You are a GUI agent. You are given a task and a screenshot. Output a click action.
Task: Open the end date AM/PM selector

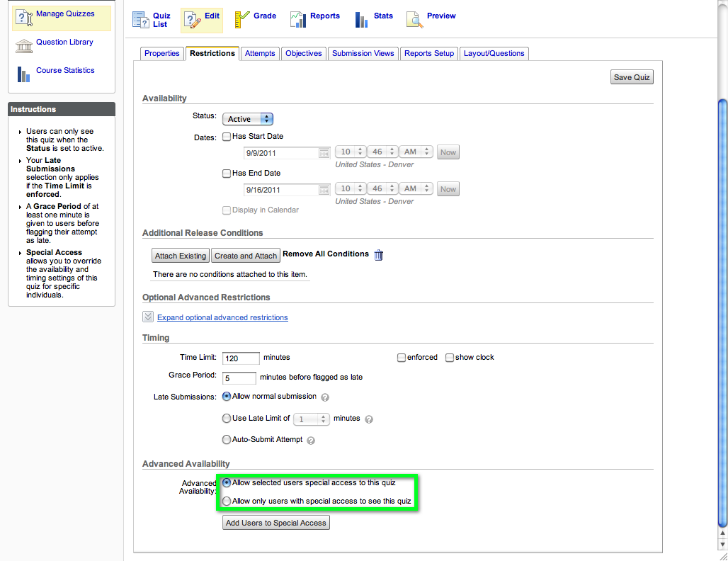point(416,188)
